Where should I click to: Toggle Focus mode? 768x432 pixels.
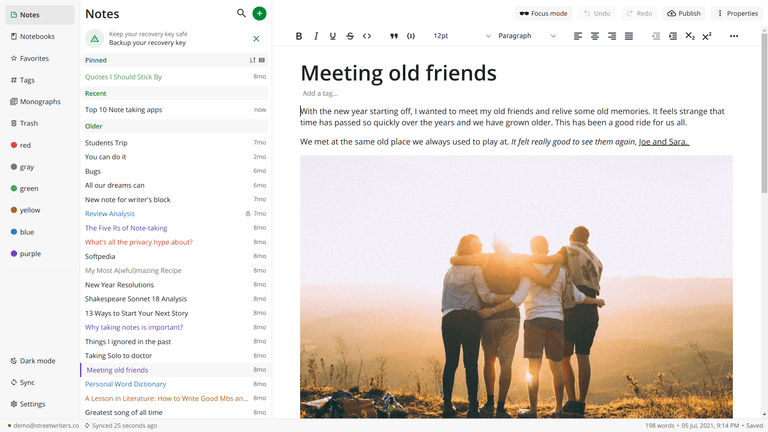coord(543,14)
